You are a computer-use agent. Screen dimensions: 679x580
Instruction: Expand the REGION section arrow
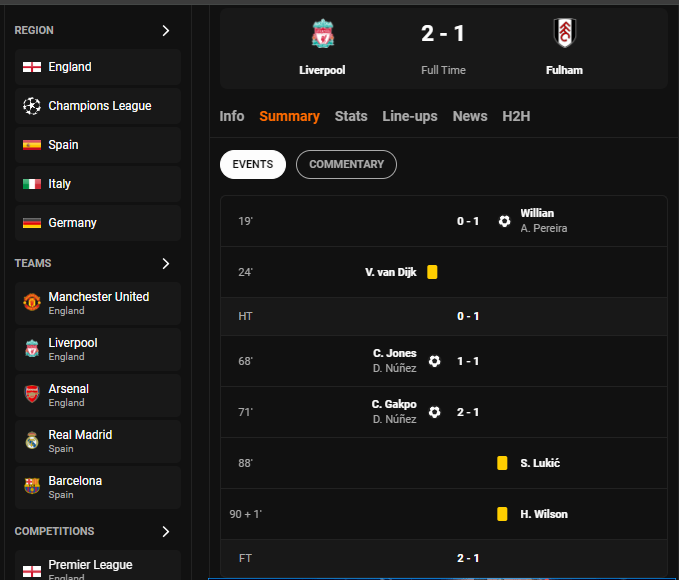pyautogui.click(x=166, y=31)
